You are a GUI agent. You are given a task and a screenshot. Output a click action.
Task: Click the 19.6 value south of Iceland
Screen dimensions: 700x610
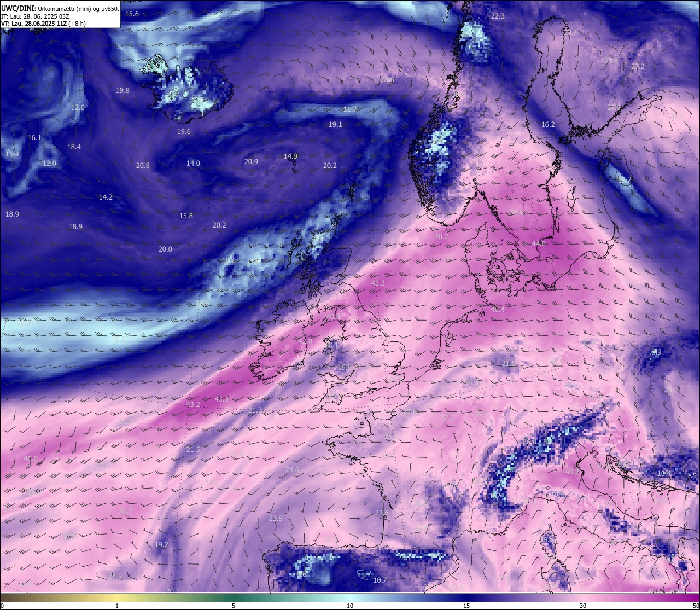click(x=184, y=132)
